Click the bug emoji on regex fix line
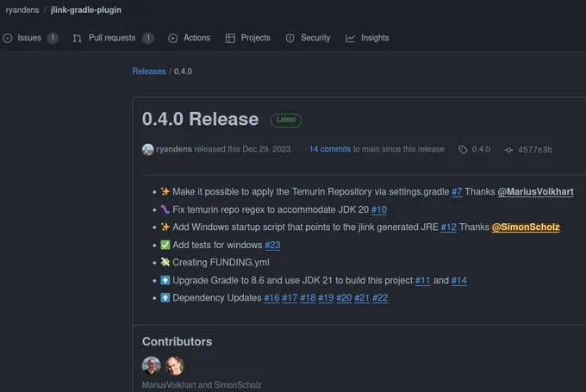Screen dimensions: 586x392 [x=165, y=209]
